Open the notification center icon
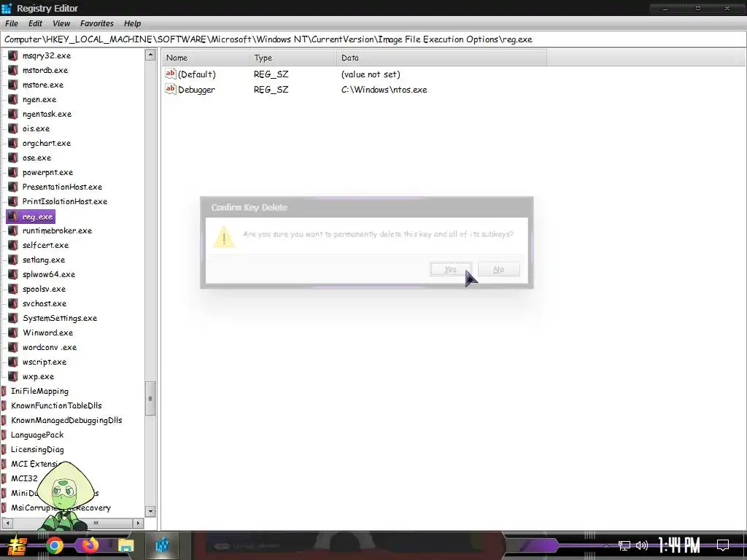 pyautogui.click(x=723, y=545)
